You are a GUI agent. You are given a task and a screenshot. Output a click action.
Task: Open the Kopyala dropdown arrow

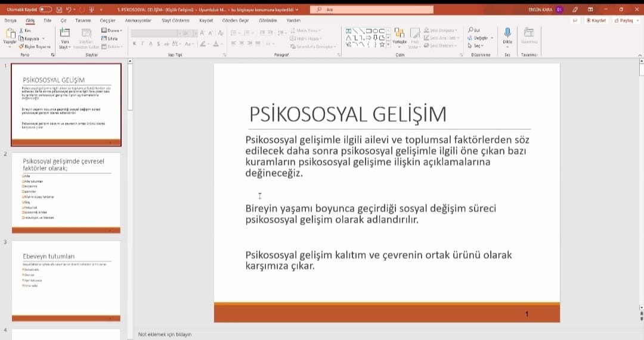pyautogui.click(x=44, y=39)
